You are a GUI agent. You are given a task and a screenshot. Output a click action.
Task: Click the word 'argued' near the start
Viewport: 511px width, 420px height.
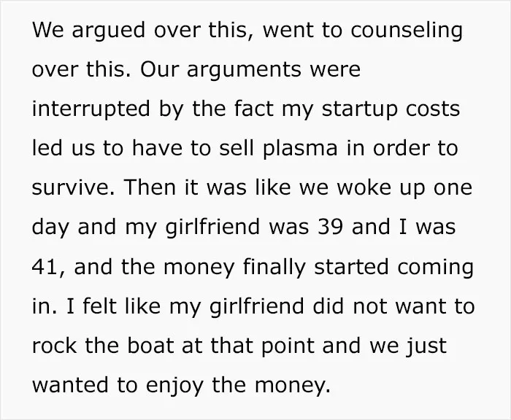(x=108, y=31)
